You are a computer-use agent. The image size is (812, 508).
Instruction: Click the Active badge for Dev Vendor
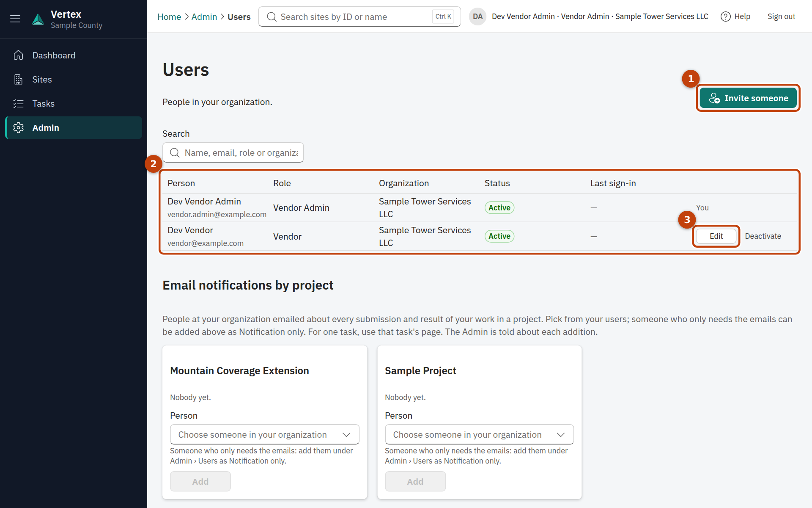coord(499,236)
